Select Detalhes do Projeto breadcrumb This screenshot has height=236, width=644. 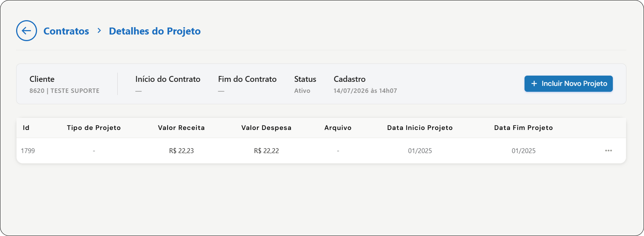[155, 31]
